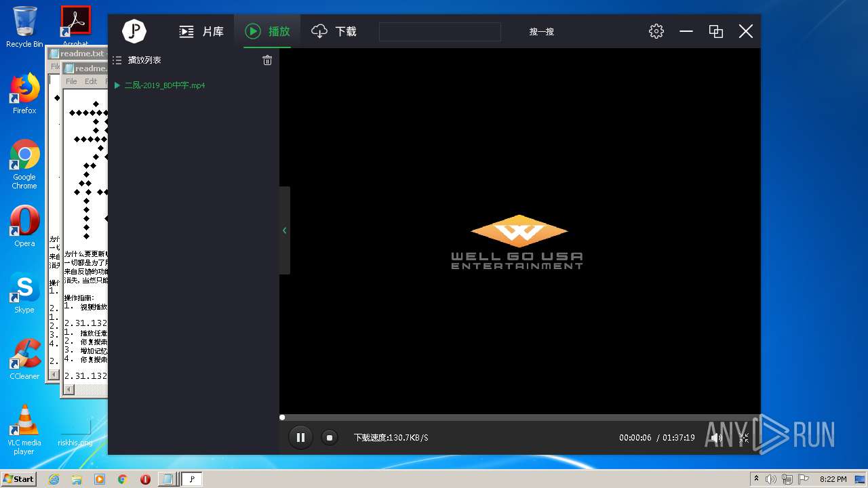Seek on the video progress bar
This screenshot has height=488, width=868.
tap(520, 418)
